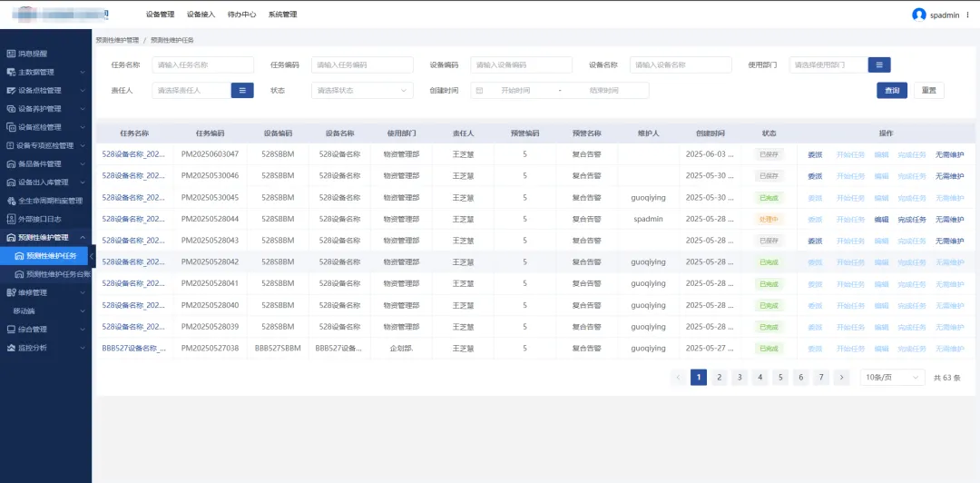Image resolution: width=980 pixels, height=483 pixels.
Task: Click 编辑 for task PM20250528044
Action: [881, 220]
